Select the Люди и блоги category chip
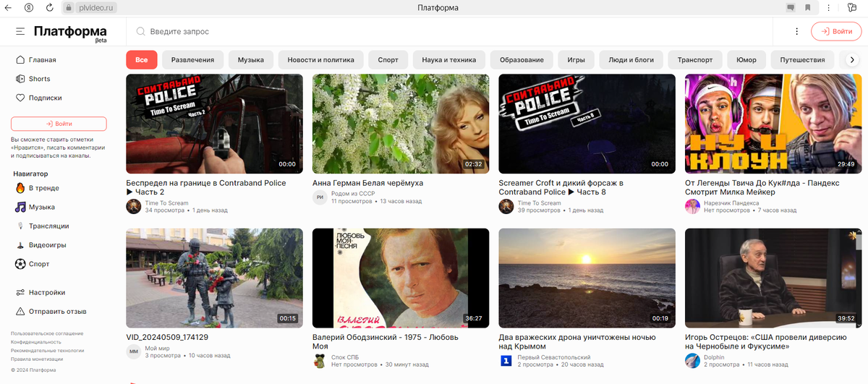This screenshot has height=384, width=868. (x=631, y=60)
